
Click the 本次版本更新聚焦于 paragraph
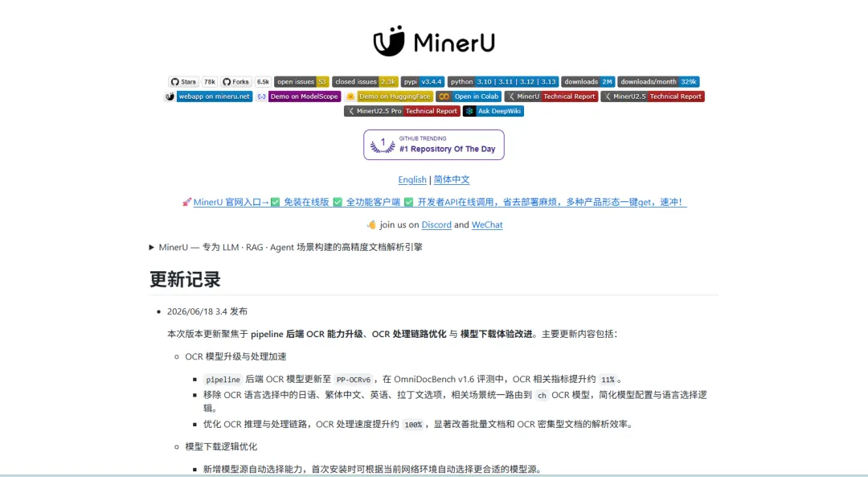[x=392, y=334]
